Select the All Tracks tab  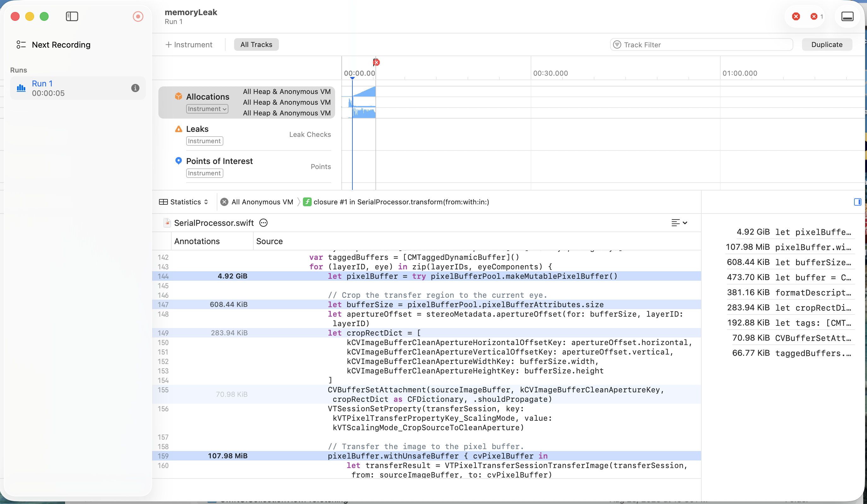256,45
